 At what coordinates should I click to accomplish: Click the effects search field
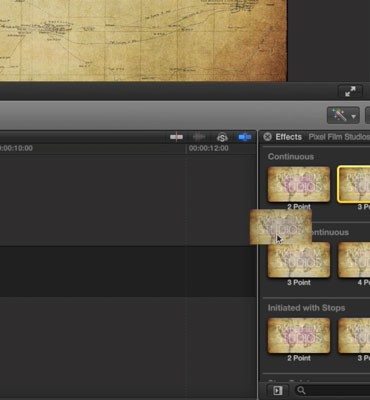coord(332,390)
